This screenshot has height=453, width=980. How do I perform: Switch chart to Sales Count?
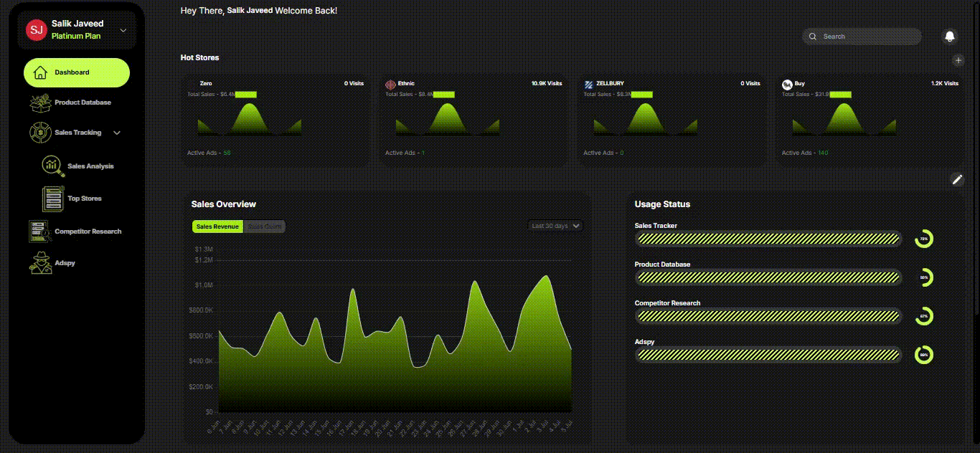point(264,226)
